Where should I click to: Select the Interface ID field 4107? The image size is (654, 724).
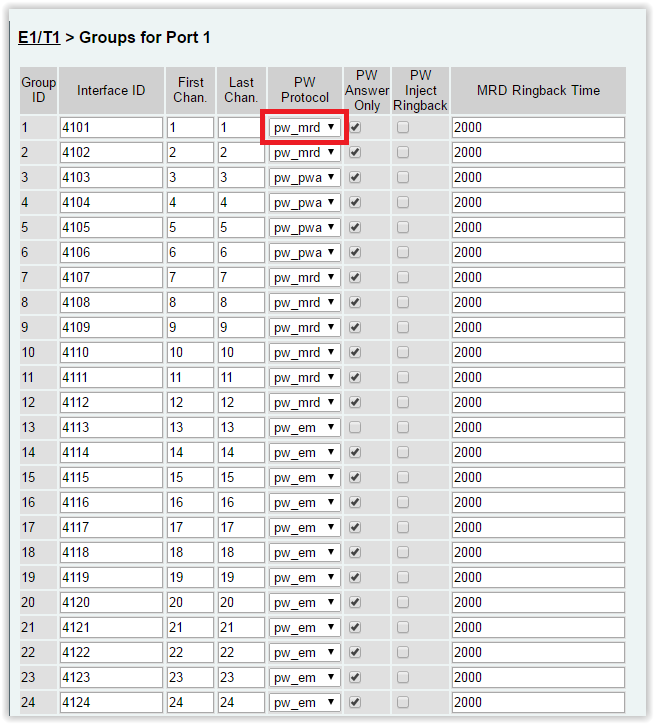click(x=111, y=278)
